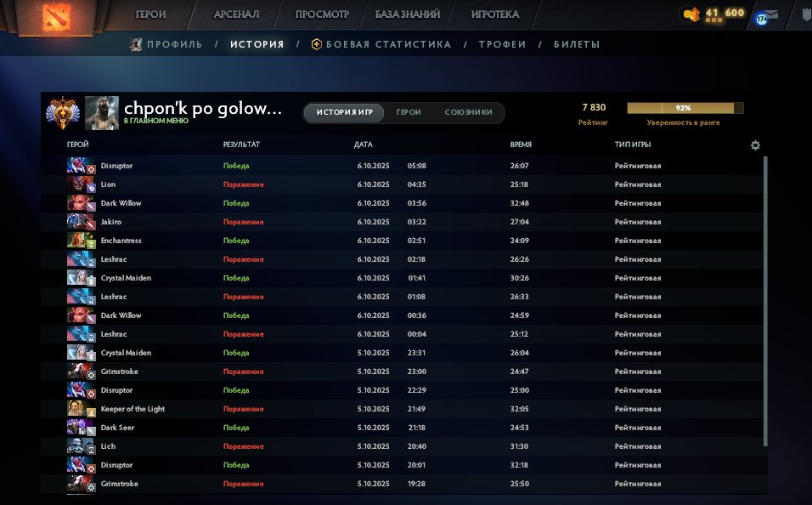This screenshot has height=505, width=812.
Task: Switch to the Союзники toggle tab
Action: [470, 113]
